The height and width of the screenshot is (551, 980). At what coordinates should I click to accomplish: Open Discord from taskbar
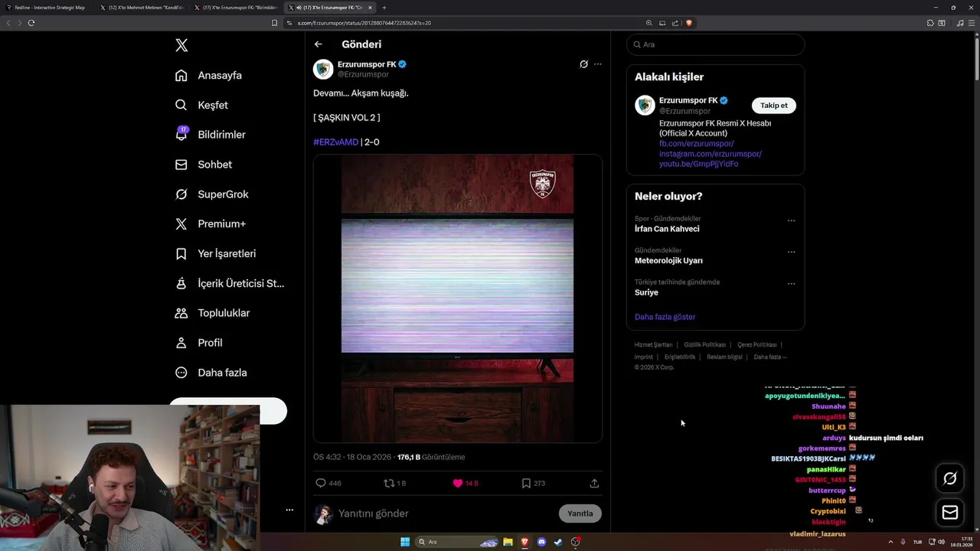pyautogui.click(x=541, y=542)
